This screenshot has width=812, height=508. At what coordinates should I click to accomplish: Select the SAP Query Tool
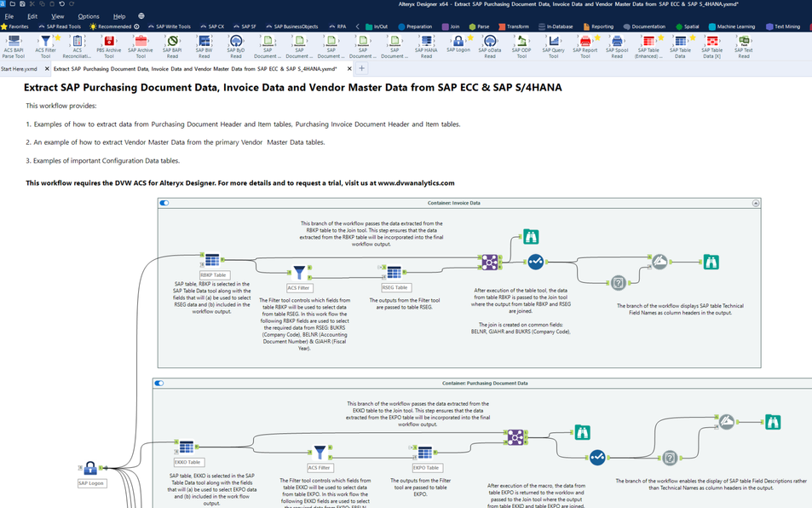pos(554,47)
